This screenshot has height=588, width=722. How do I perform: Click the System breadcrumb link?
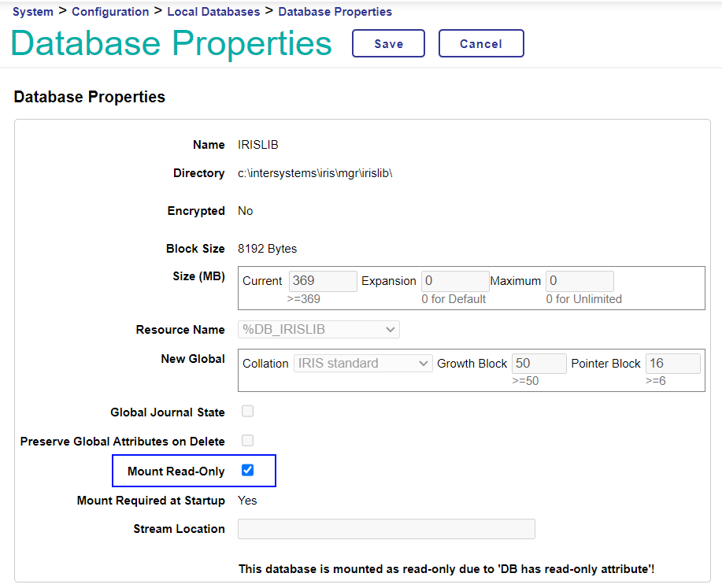pos(33,12)
